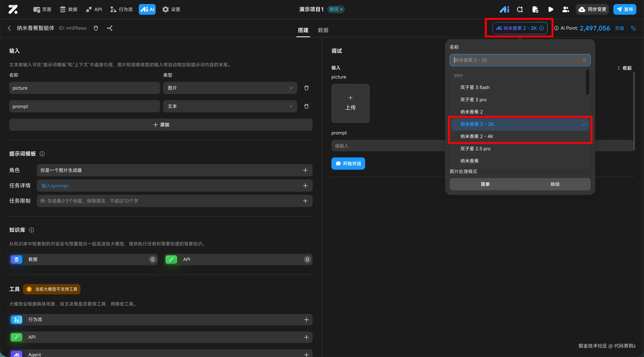
Task: Open the 图片 type dropdown
Action: tap(230, 88)
